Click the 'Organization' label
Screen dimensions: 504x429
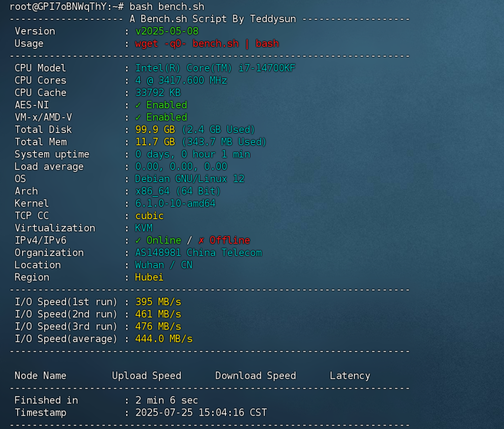click(x=49, y=253)
